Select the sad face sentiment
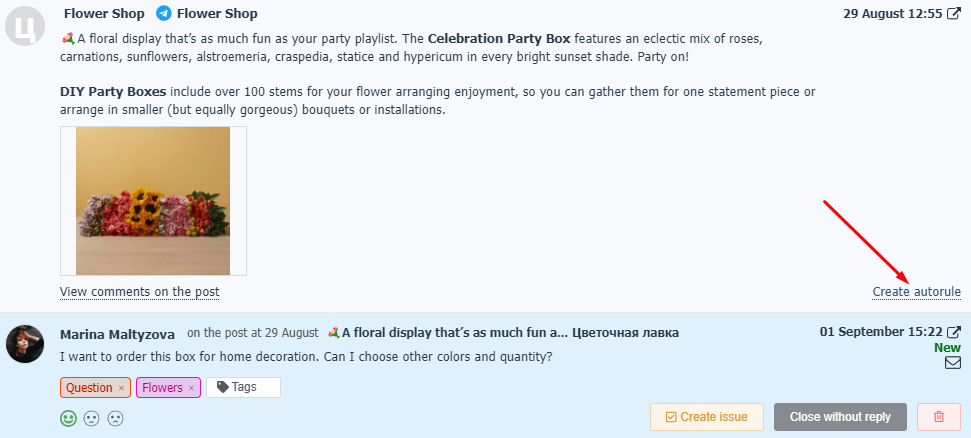 (x=115, y=419)
